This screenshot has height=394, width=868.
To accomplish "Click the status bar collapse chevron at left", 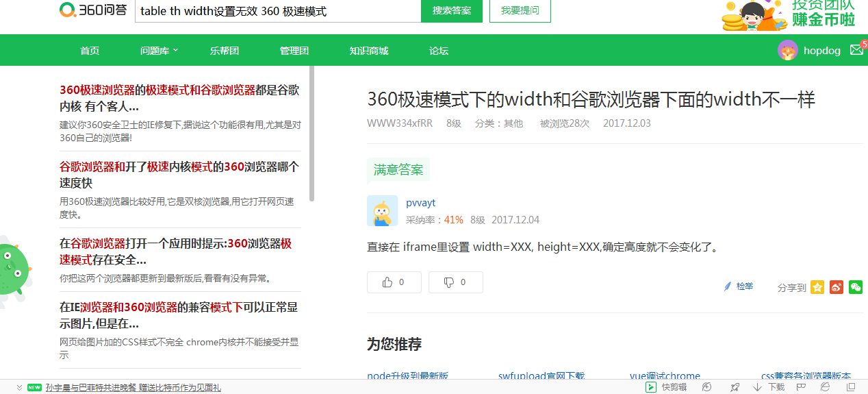I will coord(19,387).
